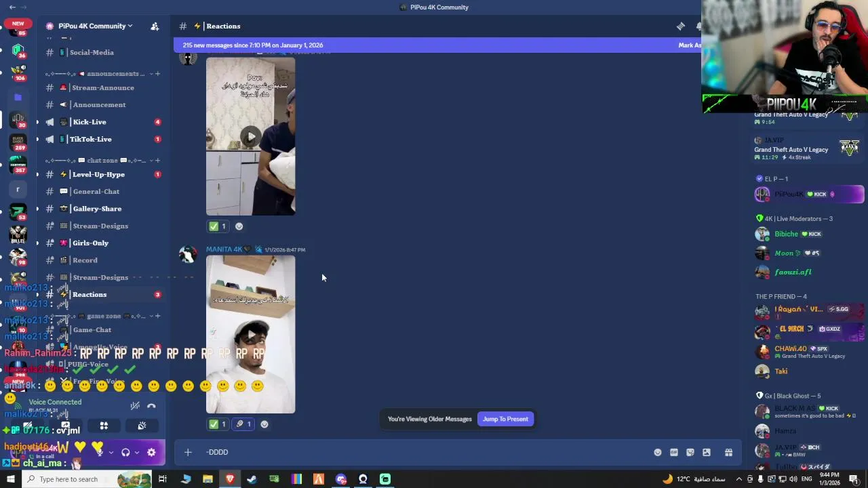
Task: Open General-Chat channel
Action: 102,191
